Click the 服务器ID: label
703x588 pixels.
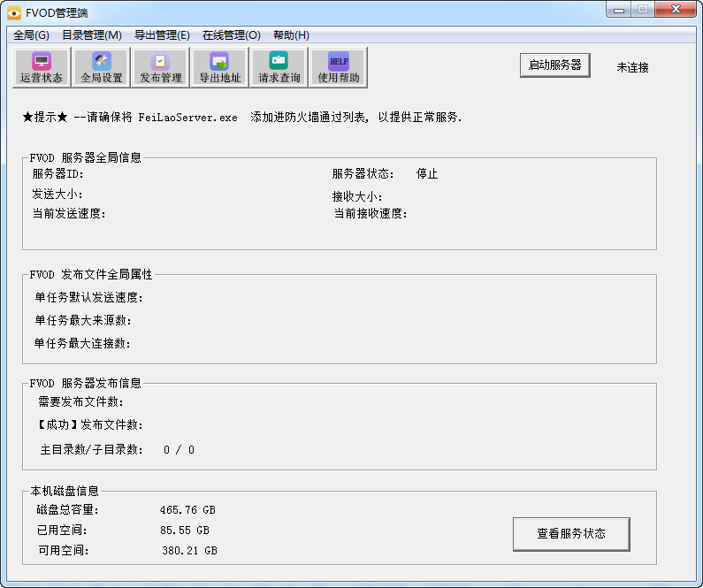(57, 174)
